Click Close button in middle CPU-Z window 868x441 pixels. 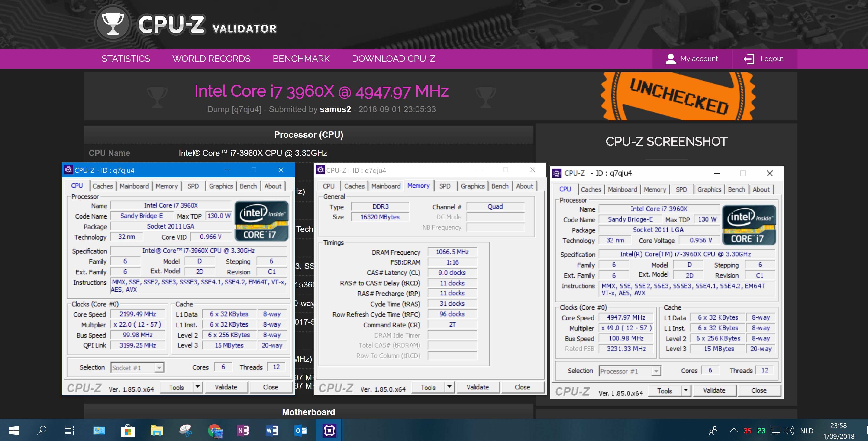[522, 387]
